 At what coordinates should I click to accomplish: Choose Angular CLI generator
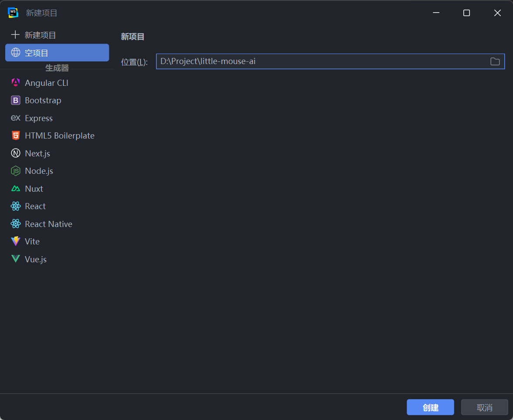(x=57, y=83)
